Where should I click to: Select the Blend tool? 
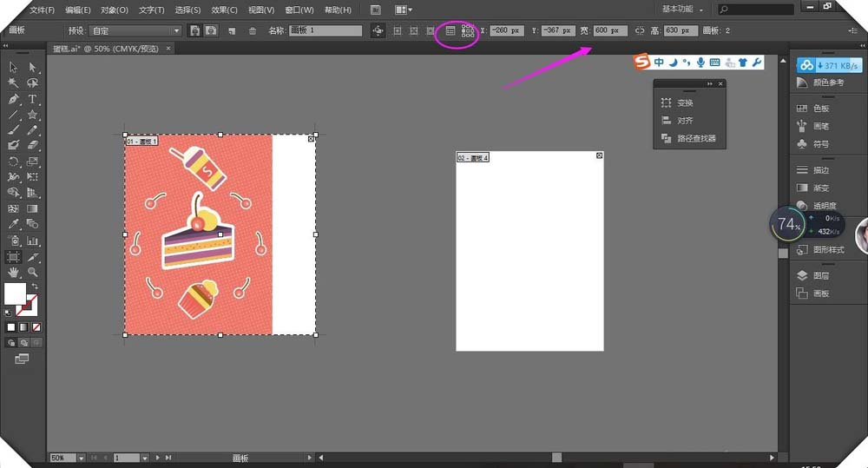coord(33,224)
